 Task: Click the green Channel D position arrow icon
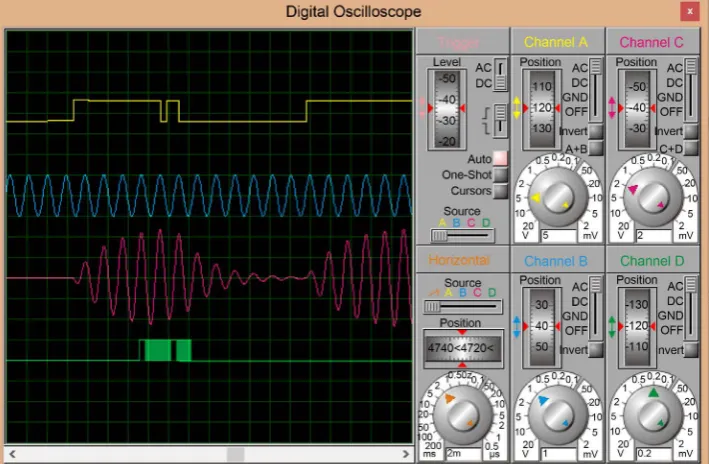tap(612, 327)
